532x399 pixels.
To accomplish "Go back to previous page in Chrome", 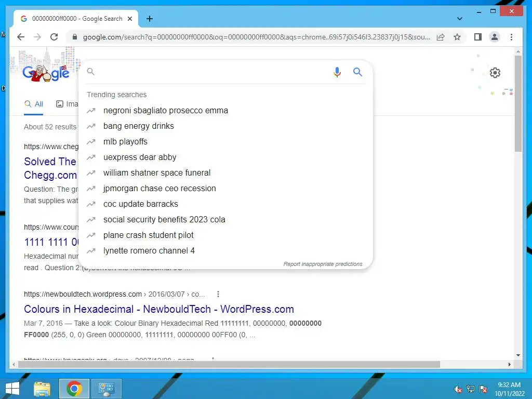I will coord(21,37).
